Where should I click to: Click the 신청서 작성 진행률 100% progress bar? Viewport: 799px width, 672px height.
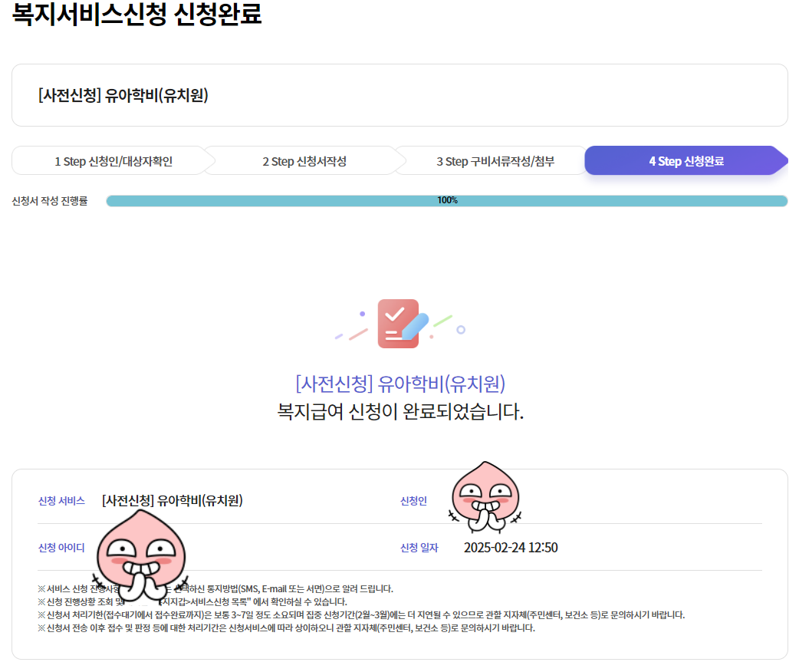[447, 200]
